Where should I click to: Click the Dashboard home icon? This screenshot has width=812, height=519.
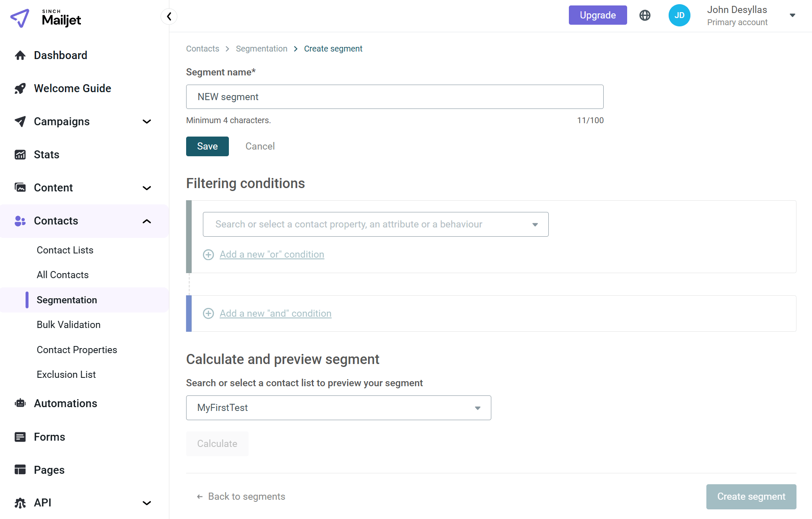pos(20,55)
